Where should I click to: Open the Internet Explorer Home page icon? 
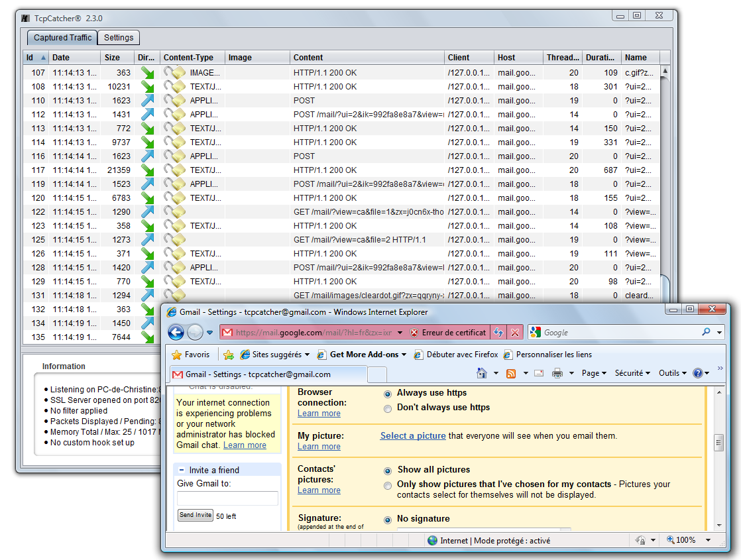coord(482,373)
